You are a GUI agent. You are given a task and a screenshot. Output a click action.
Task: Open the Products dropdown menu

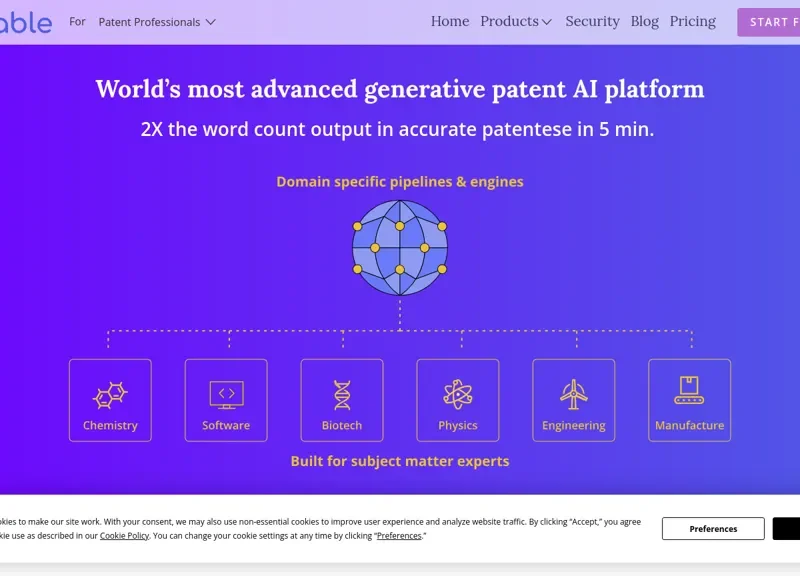[509, 21]
